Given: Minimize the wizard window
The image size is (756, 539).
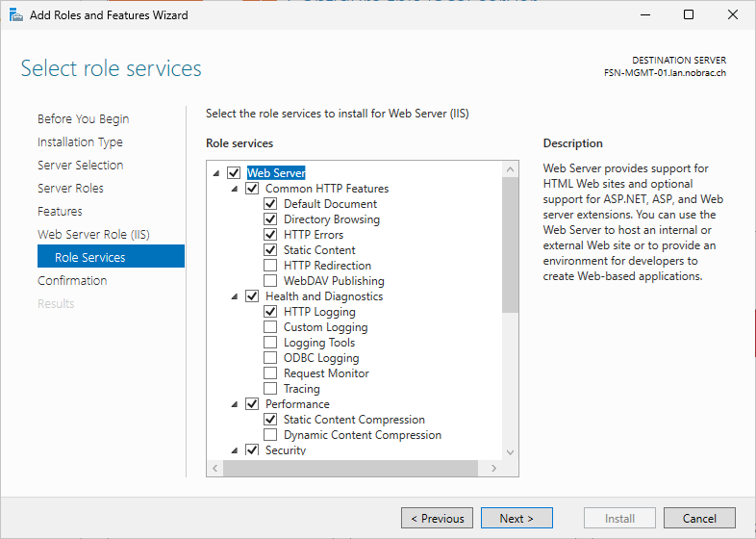Looking at the screenshot, I should 645,15.
